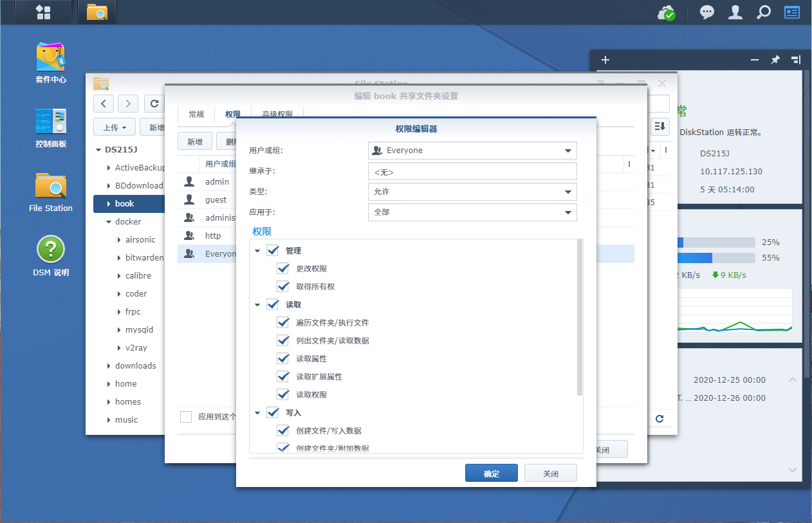812x523 pixels.
Task: Check the cloud sync status icon
Action: (x=666, y=12)
